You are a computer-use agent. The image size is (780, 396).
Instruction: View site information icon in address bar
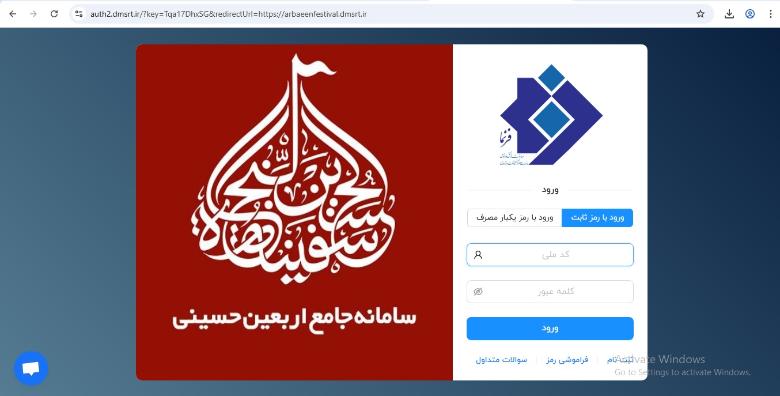pyautogui.click(x=79, y=14)
